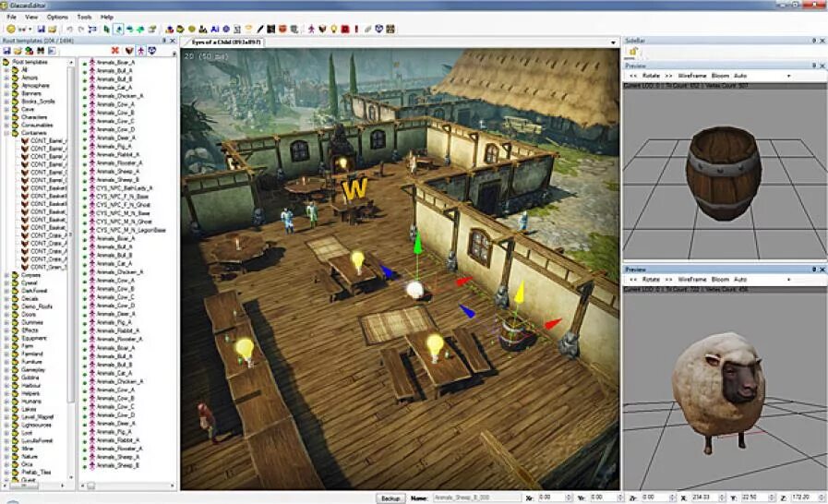Open the dropdown arrow in barrel preview toolbar
828x504 pixels.
click(789, 76)
